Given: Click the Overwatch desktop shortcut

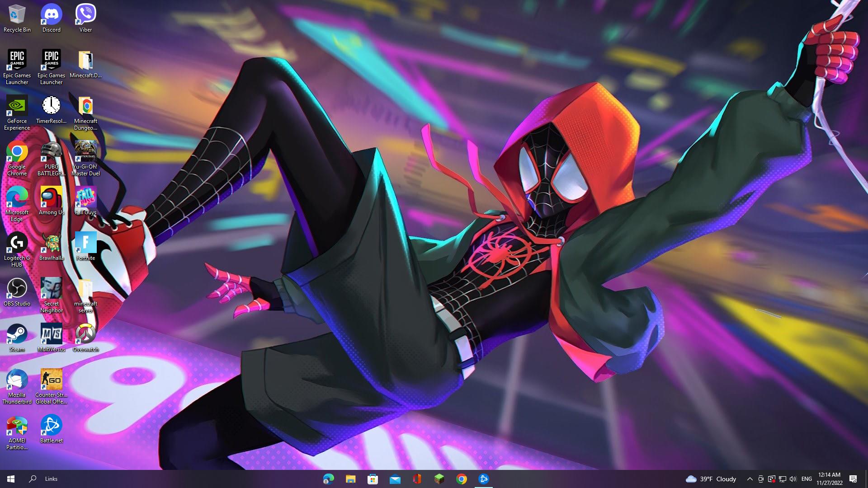Looking at the screenshot, I should click(85, 335).
